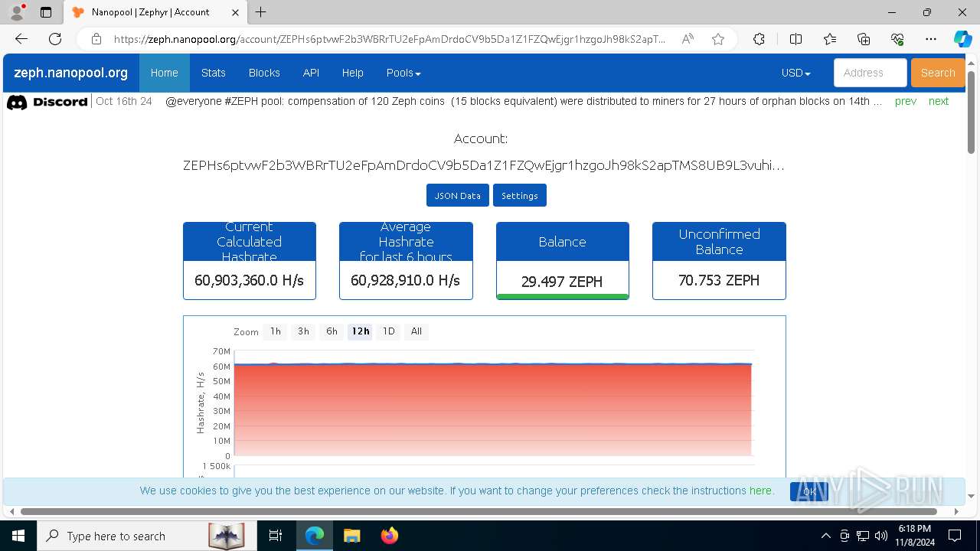This screenshot has width=980, height=551.
Task: View site information lock icon
Action: (x=96, y=39)
